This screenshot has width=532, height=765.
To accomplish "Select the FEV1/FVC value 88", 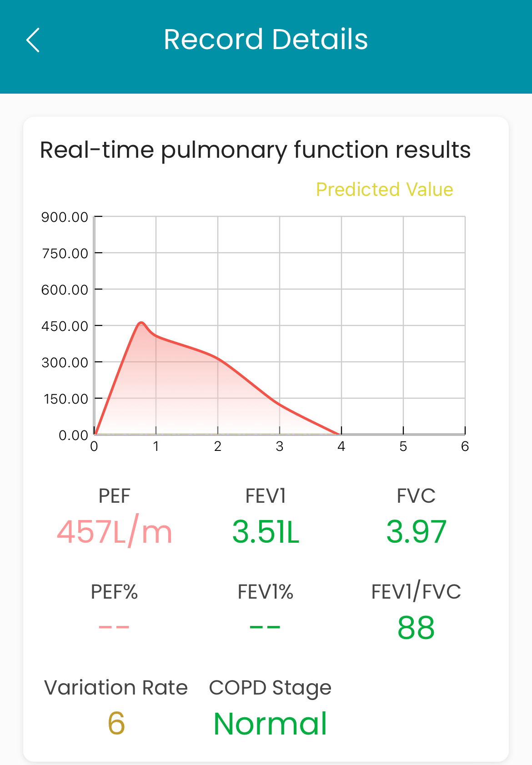I will point(416,628).
